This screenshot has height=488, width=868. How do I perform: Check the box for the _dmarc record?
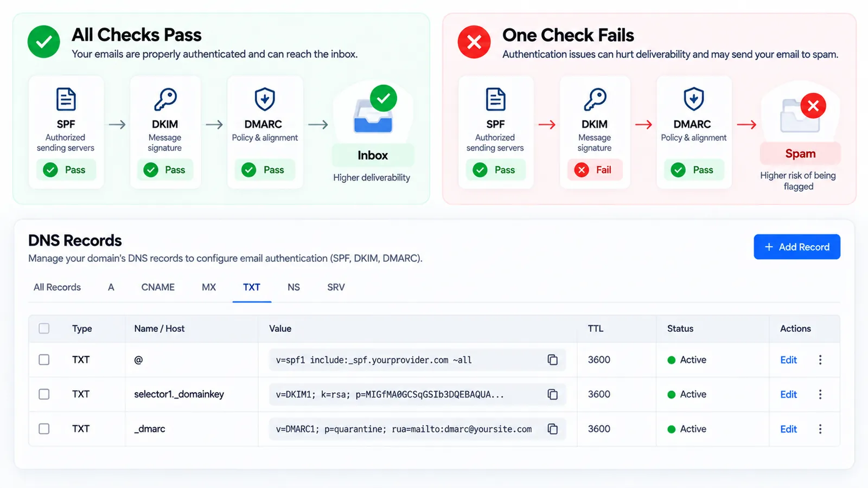coord(44,429)
